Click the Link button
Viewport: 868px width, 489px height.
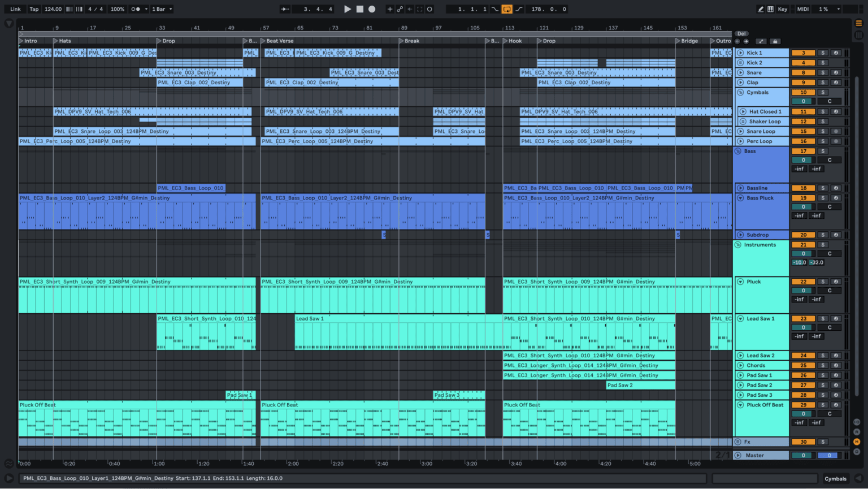tap(15, 9)
